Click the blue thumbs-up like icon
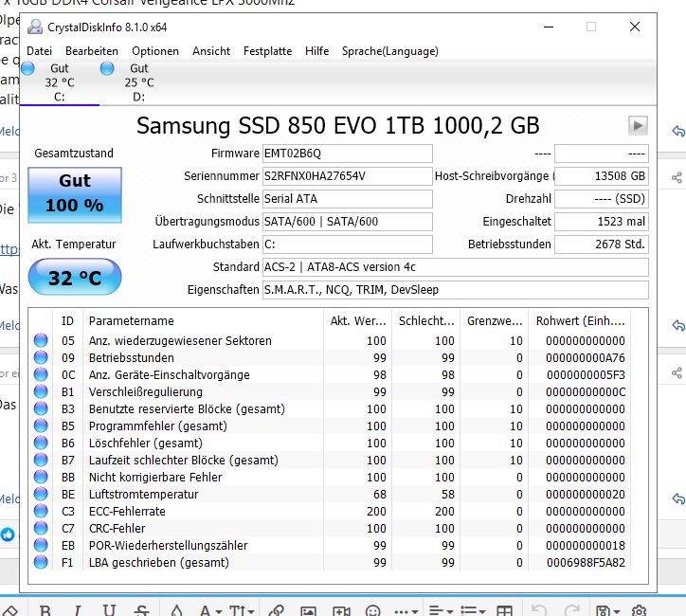This screenshot has height=616, width=686. click(8, 534)
